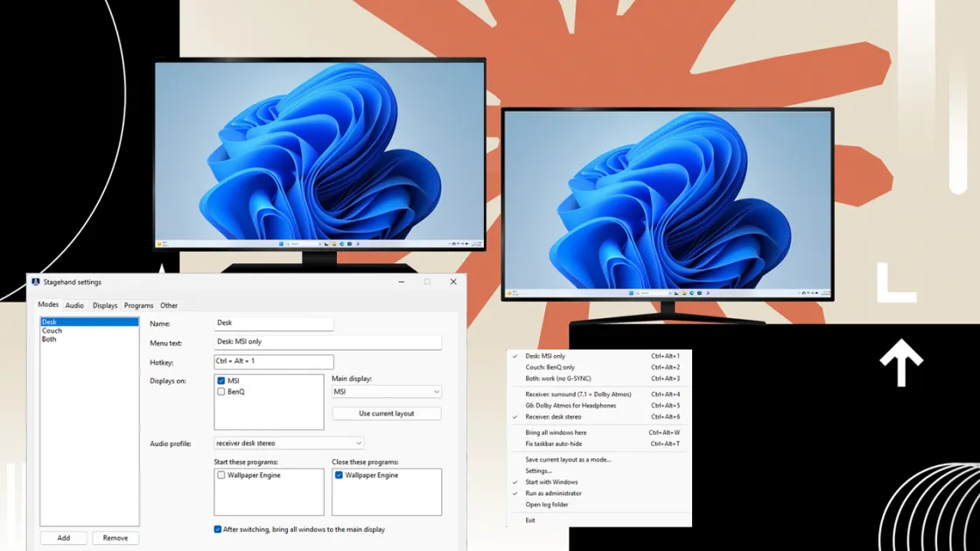Go to the Displays tab
The image size is (980, 551).
(x=105, y=305)
